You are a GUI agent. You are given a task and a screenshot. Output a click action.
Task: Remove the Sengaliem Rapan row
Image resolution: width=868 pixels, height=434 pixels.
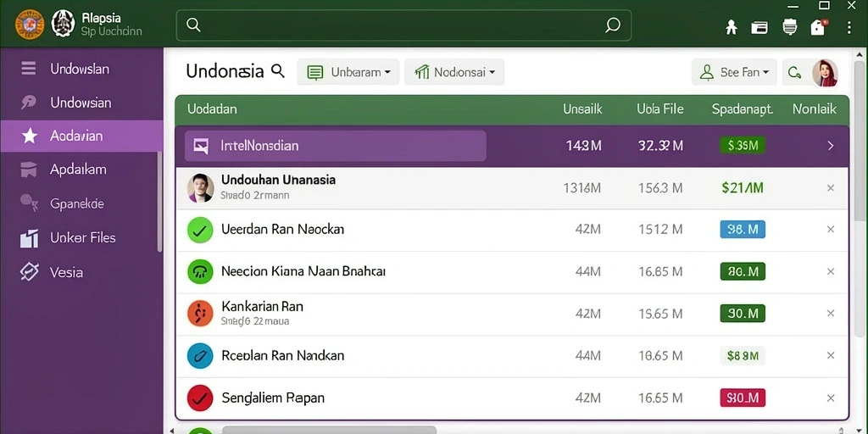(x=831, y=398)
